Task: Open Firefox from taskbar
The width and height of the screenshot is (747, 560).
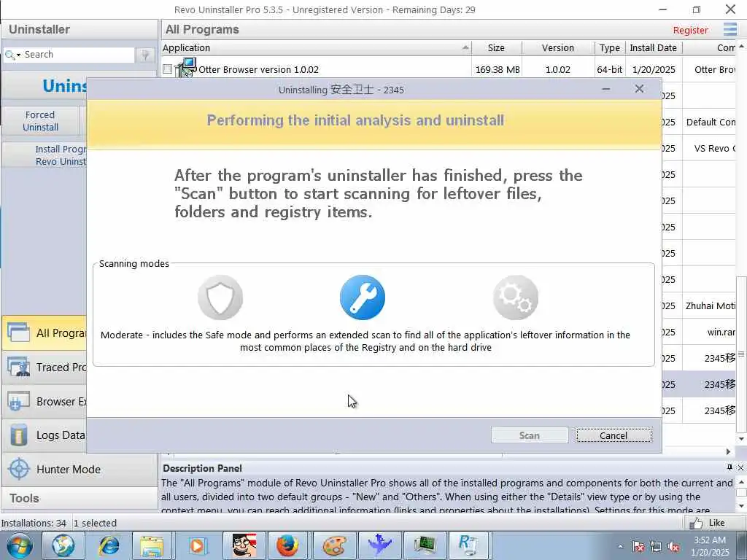Action: click(x=287, y=545)
